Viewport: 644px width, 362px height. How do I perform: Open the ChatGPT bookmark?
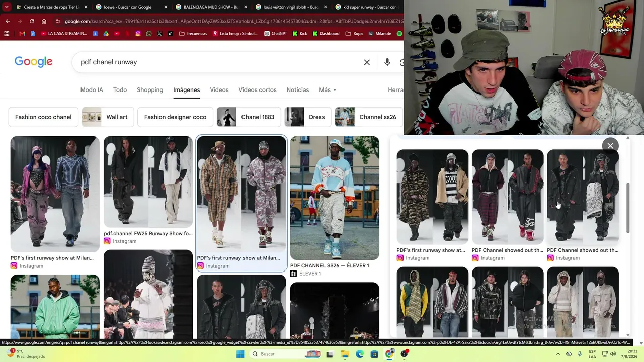(x=276, y=34)
